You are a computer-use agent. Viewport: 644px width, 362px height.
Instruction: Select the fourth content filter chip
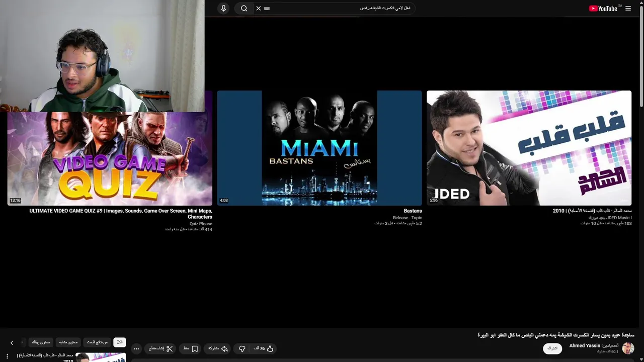pos(41,342)
